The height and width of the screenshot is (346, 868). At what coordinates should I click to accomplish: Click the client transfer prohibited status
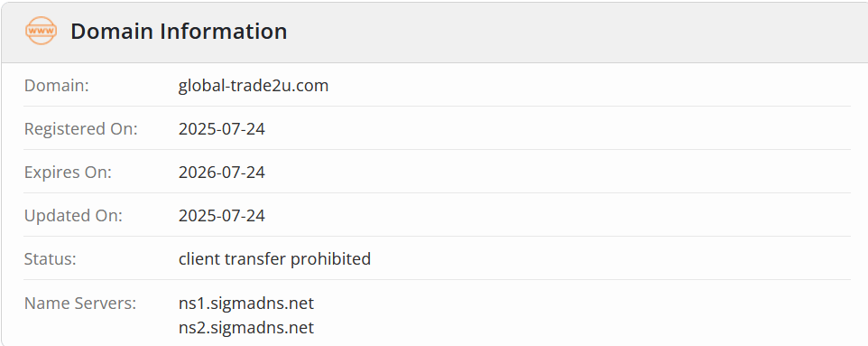pos(274,258)
